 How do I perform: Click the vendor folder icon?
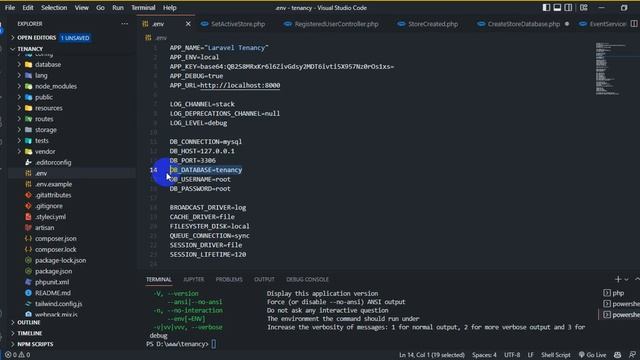coord(29,151)
